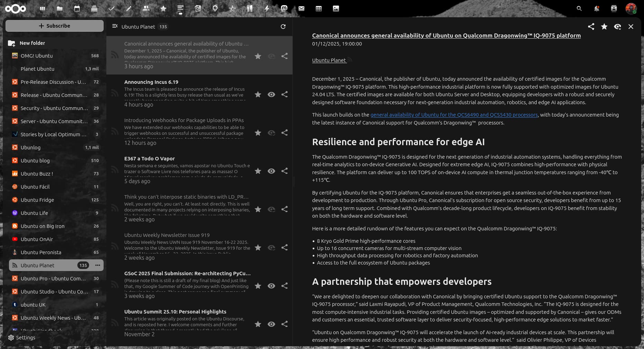
Task: Select the OMG! Ubuntu feed
Action: [36, 56]
